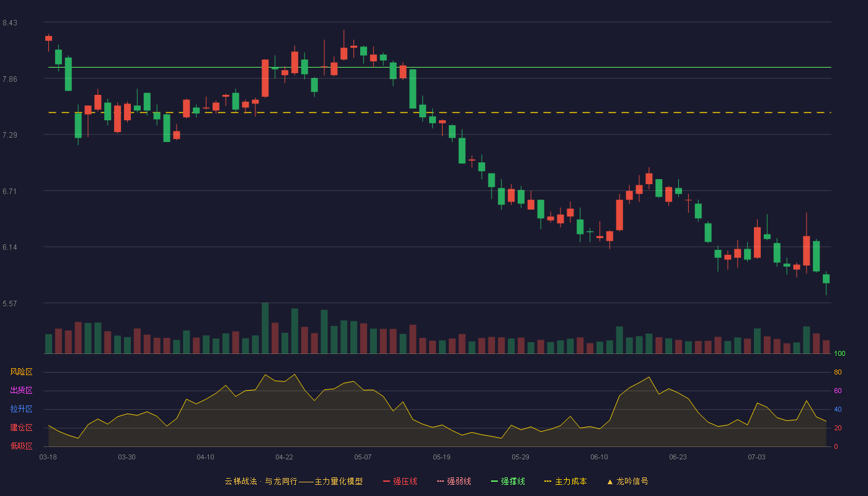Toggle the 强撑线 legend item

(x=508, y=481)
